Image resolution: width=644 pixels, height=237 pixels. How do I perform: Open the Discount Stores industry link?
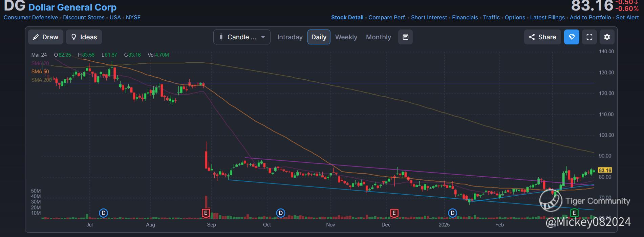[84, 17]
